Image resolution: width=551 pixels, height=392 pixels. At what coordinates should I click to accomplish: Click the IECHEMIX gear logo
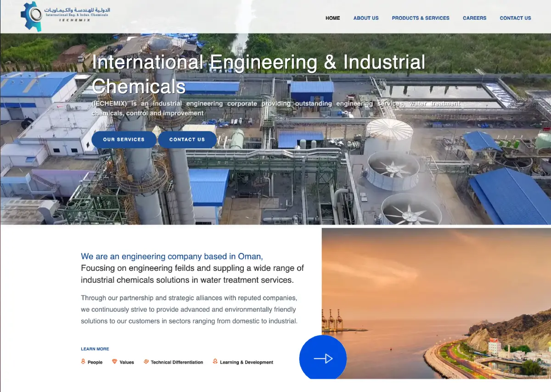[31, 17]
